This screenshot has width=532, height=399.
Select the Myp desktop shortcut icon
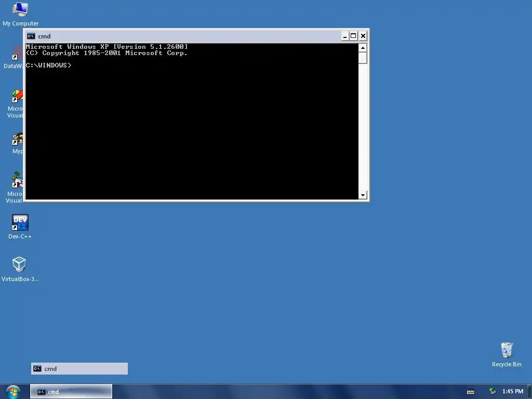point(18,143)
